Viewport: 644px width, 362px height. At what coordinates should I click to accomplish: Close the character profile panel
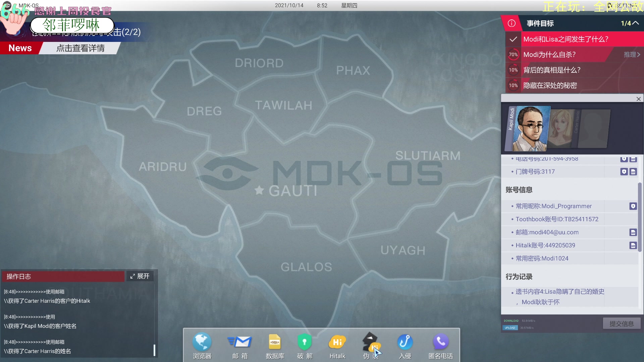tap(639, 99)
